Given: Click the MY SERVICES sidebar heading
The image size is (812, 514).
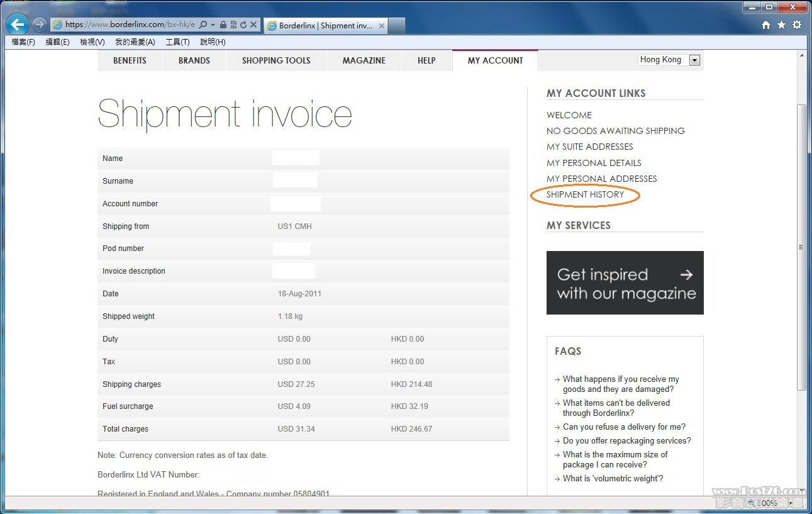Looking at the screenshot, I should coord(579,225).
